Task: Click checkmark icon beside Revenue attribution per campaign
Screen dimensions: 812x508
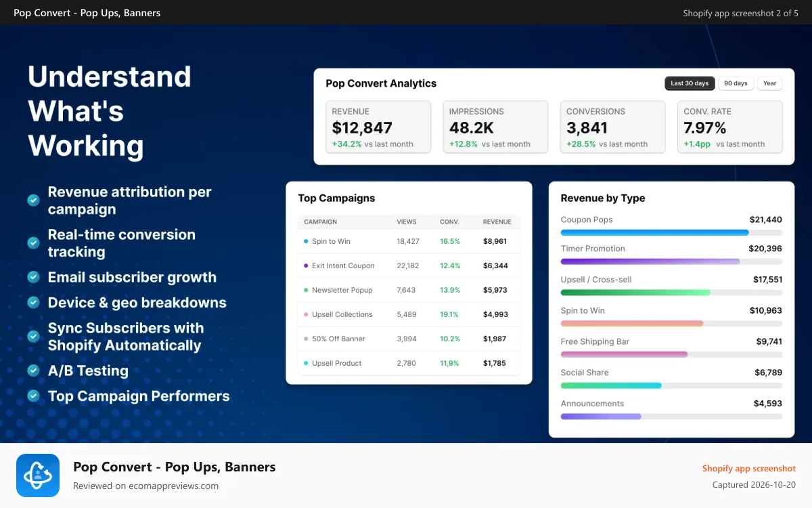Action: click(32, 200)
